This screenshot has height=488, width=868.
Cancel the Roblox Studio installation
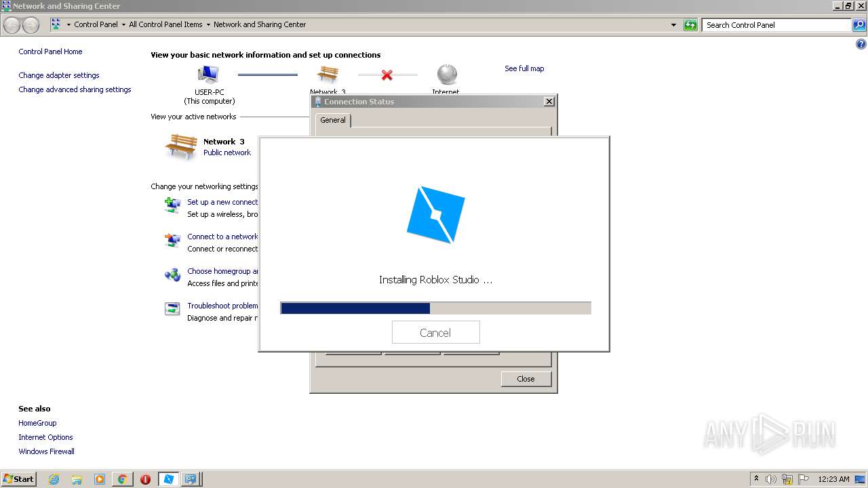[435, 332]
